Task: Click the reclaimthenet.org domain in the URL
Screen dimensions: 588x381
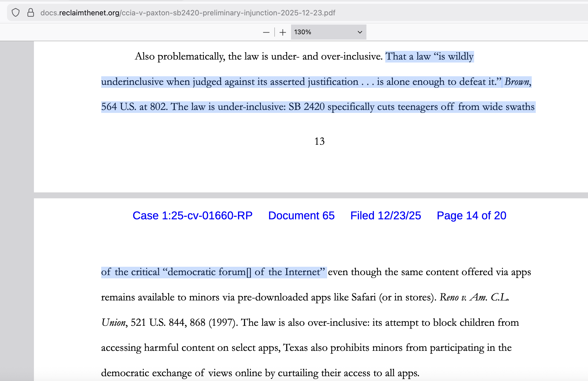Action: pos(89,13)
